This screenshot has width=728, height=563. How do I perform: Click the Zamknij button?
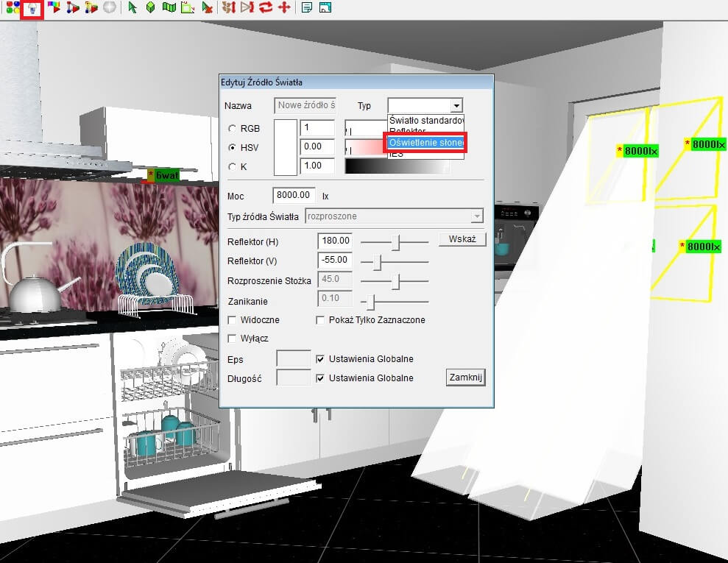(x=465, y=378)
